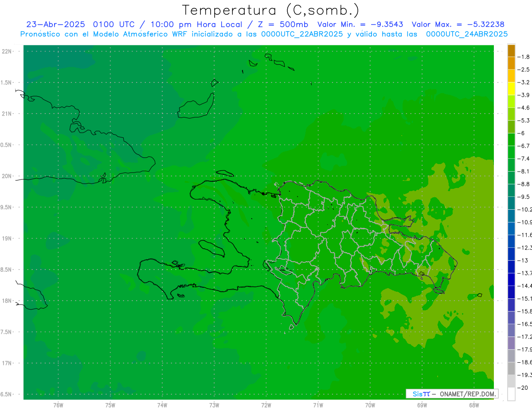Click the 'Valor Min. = -9.3543' readout
The height and width of the screenshot is (411, 532).
360,24
